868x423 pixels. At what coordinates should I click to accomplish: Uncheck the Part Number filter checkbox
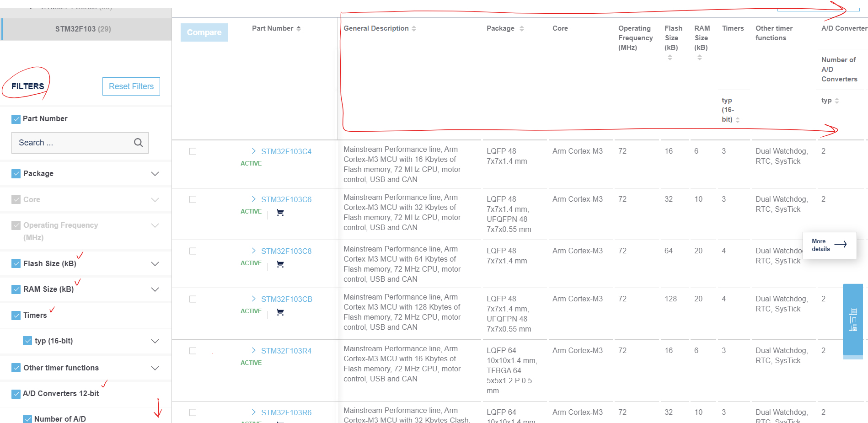click(16, 119)
